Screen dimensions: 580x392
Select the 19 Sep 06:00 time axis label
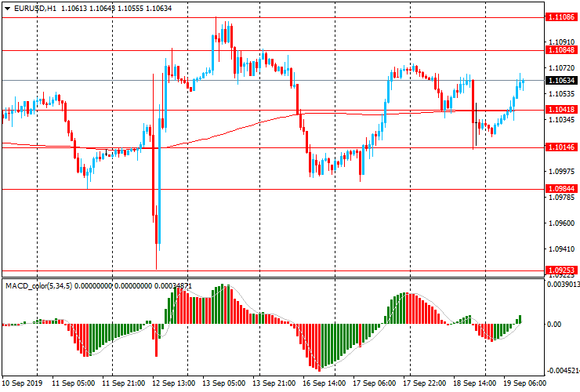pos(524,383)
